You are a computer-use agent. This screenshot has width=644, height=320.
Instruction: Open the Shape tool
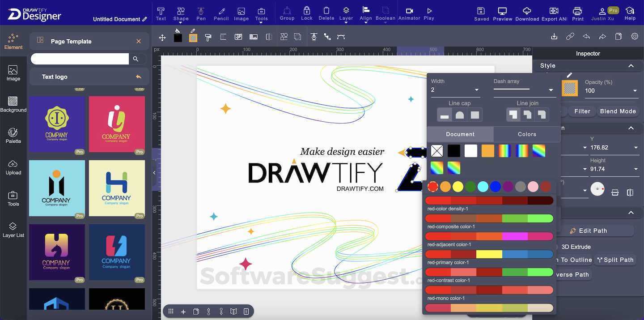181,13
